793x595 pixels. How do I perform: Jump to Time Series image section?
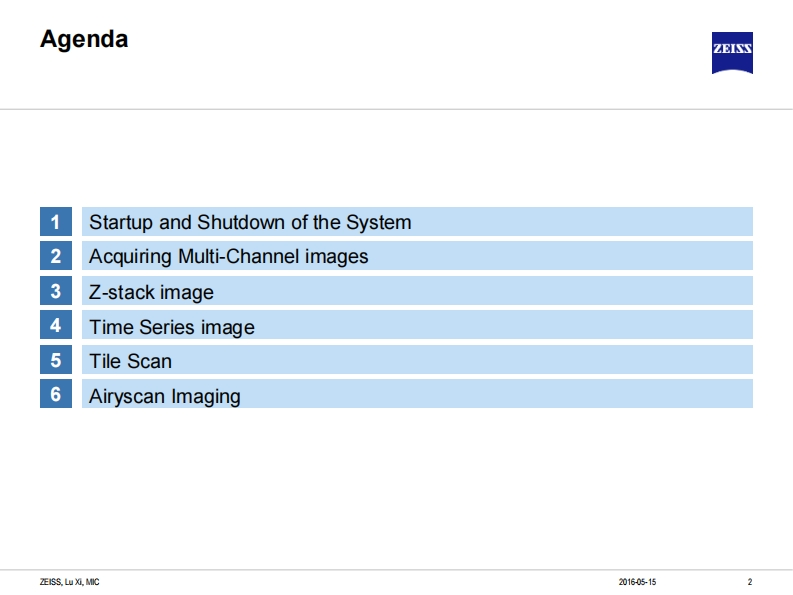(171, 327)
